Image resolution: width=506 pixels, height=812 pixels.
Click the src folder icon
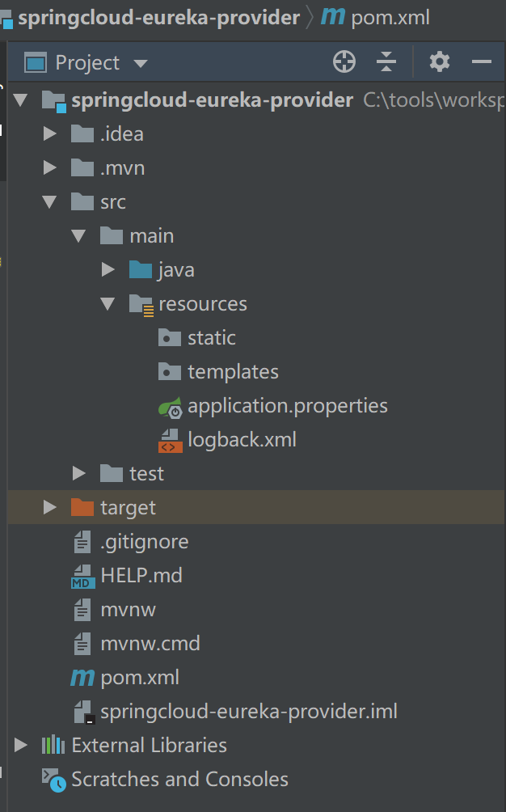point(82,201)
